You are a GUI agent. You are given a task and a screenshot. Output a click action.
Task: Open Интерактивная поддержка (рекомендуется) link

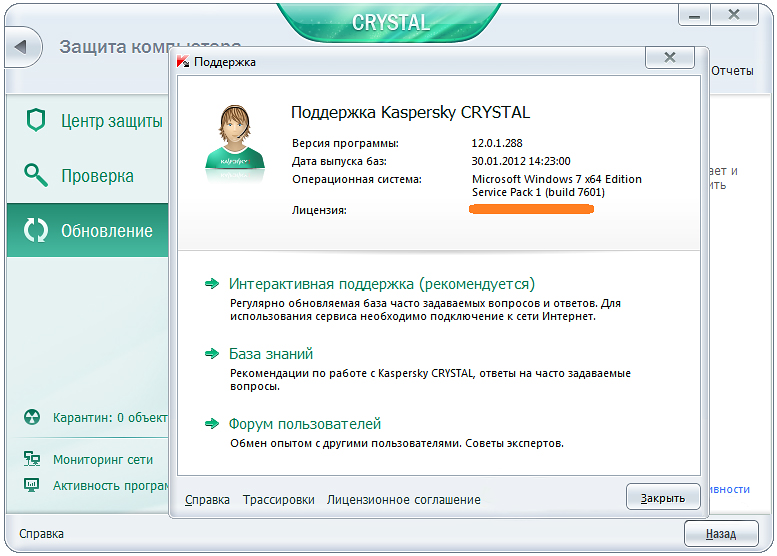pyautogui.click(x=382, y=284)
